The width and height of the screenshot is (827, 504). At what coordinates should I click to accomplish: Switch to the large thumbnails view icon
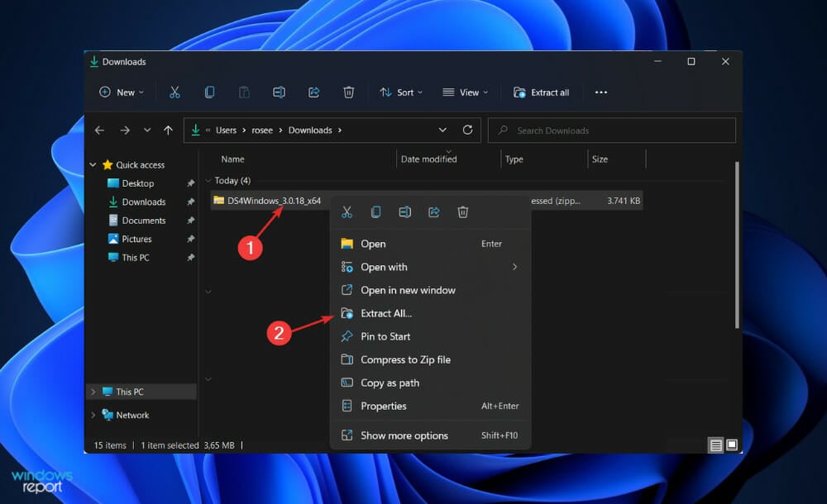(730, 445)
